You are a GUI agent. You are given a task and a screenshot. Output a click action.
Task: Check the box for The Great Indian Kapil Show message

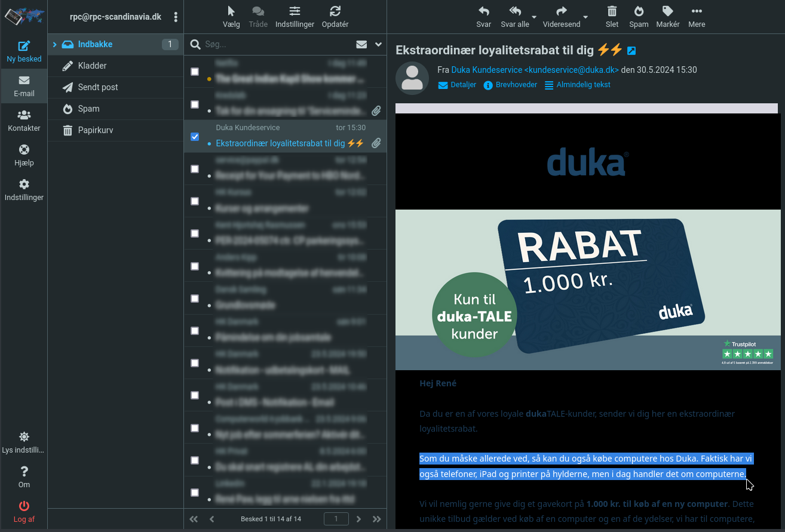[195, 72]
